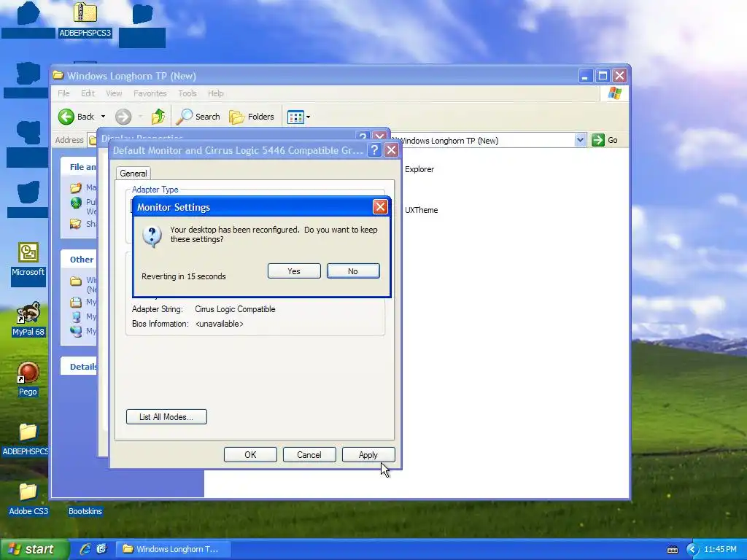Click the Apply button
747x560 pixels.
(x=368, y=455)
